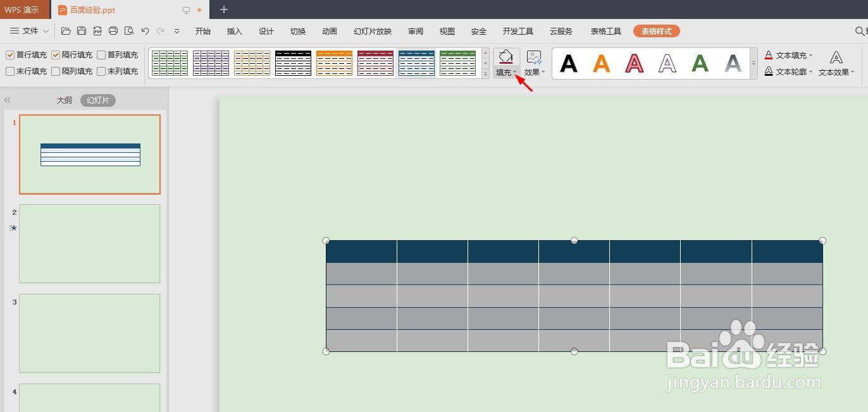Undo the last action
This screenshot has width=868, height=412.
pyautogui.click(x=145, y=31)
